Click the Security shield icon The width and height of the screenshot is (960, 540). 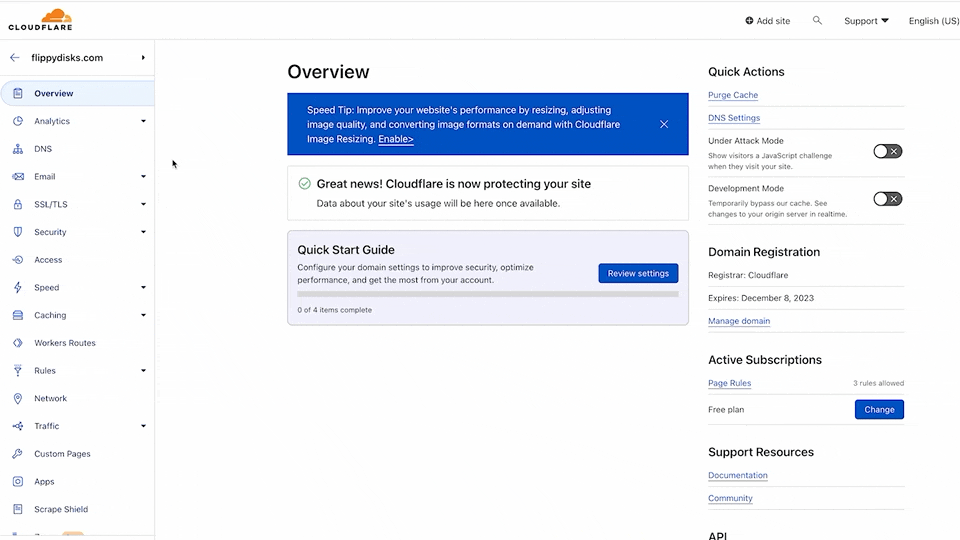(18, 232)
